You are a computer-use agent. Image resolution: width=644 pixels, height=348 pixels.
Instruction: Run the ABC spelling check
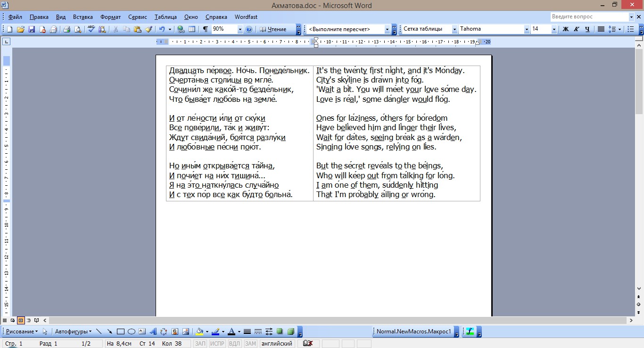click(x=91, y=29)
